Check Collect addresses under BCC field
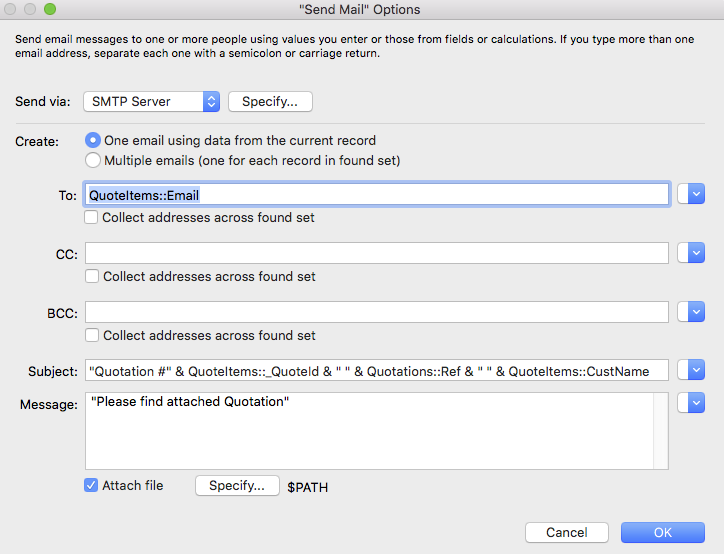 click(x=92, y=335)
